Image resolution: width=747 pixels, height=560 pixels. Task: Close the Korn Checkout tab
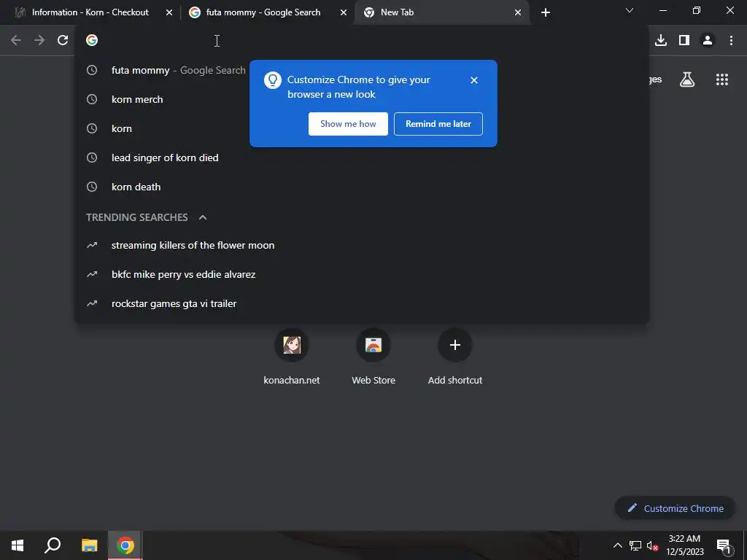pyautogui.click(x=169, y=12)
